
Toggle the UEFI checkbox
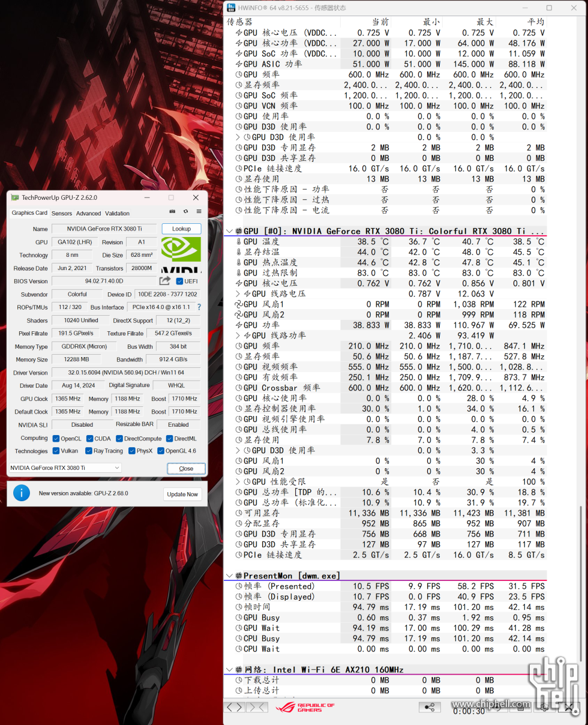pos(179,281)
